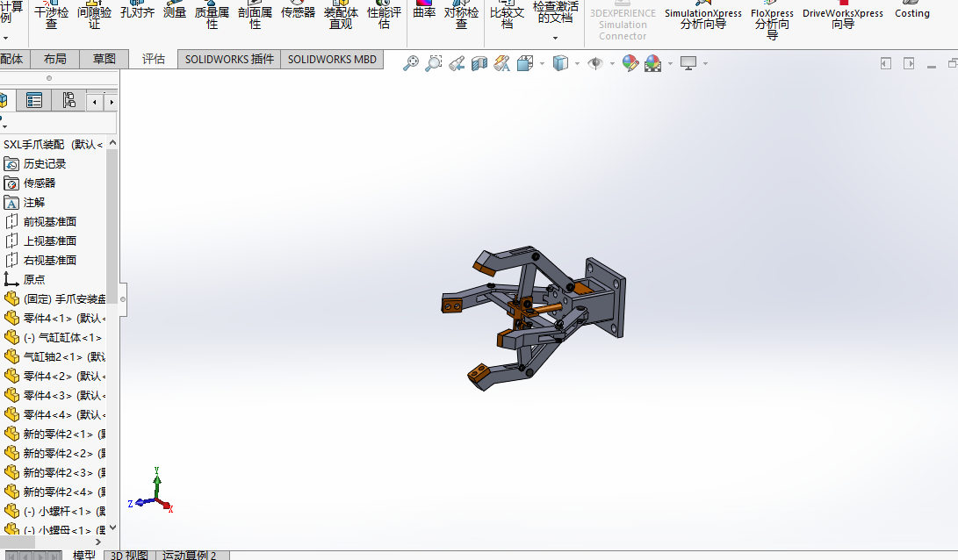Screen dimensions: 958x560
Task: Open the ConfigurationManager panel tab icon
Action: [68, 100]
